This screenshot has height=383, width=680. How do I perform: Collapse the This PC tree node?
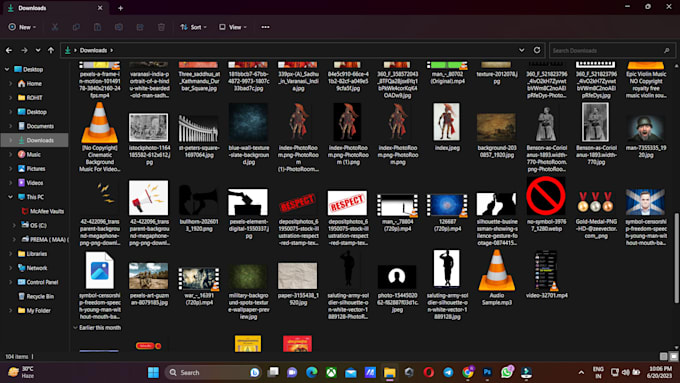pyautogui.click(x=10, y=197)
